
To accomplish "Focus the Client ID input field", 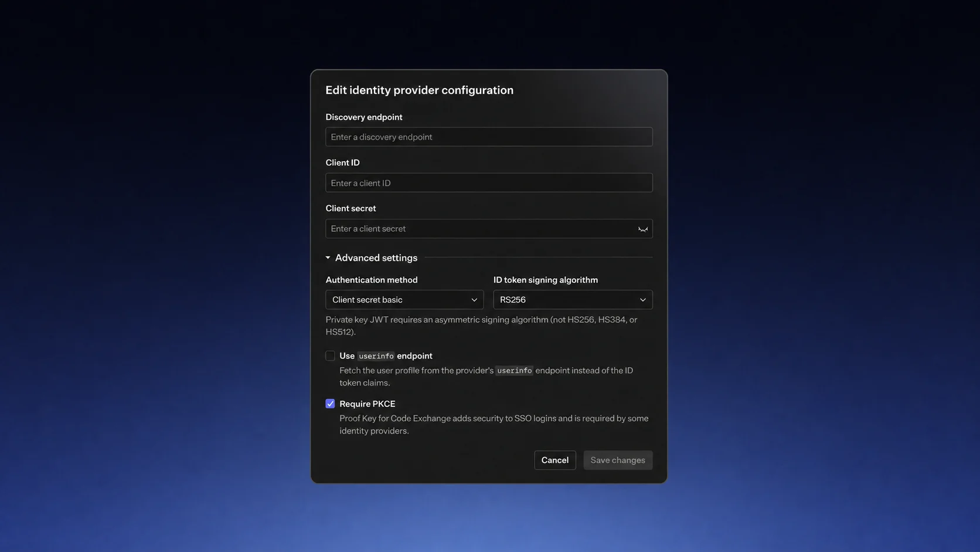I will tap(489, 183).
